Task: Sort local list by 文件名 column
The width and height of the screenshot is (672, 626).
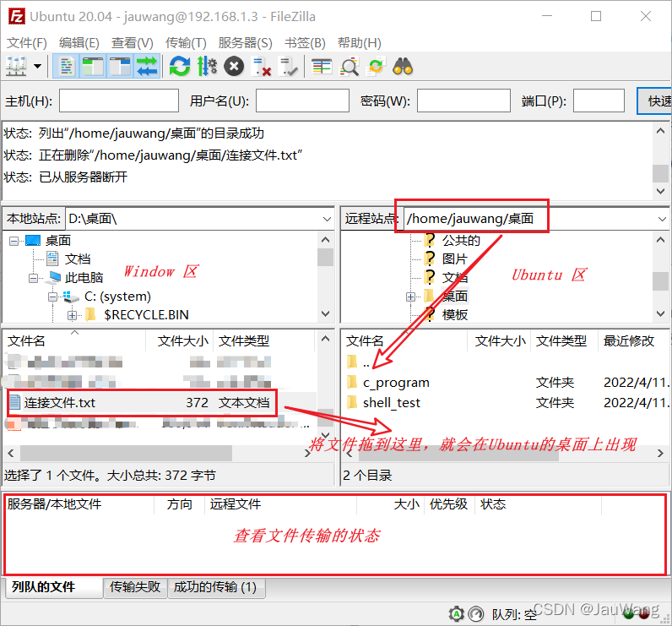Action: [26, 340]
